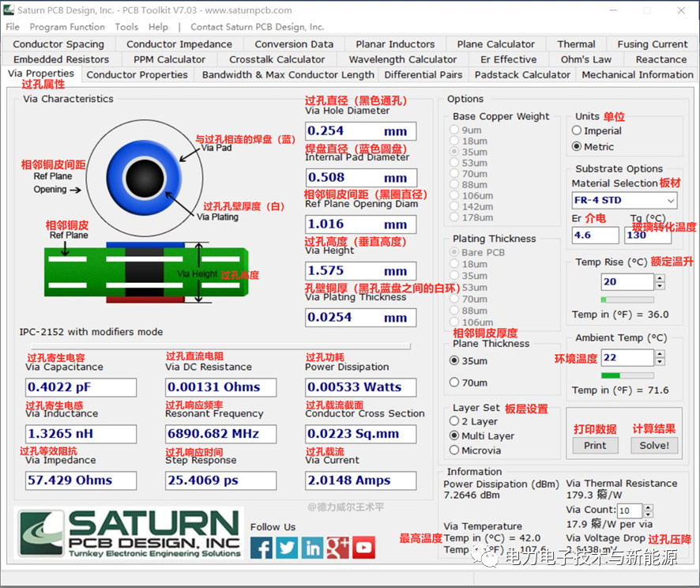Click Via Current result 2.0148 Amps

tap(361, 481)
